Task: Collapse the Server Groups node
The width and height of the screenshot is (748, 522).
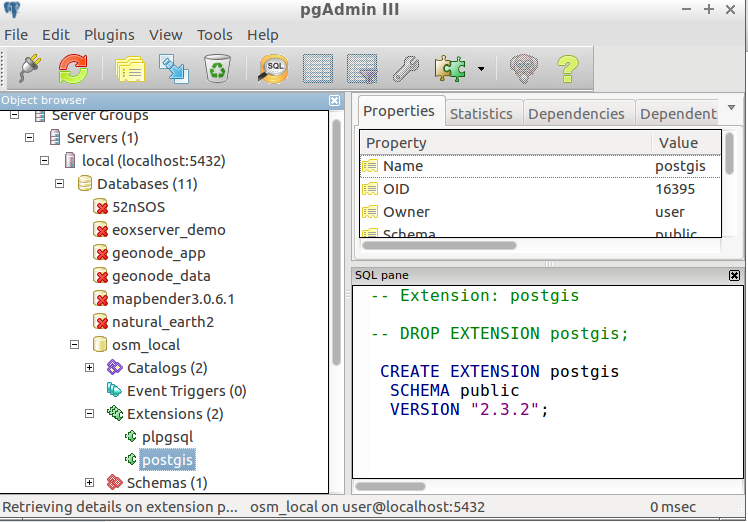Action: pos(14,115)
